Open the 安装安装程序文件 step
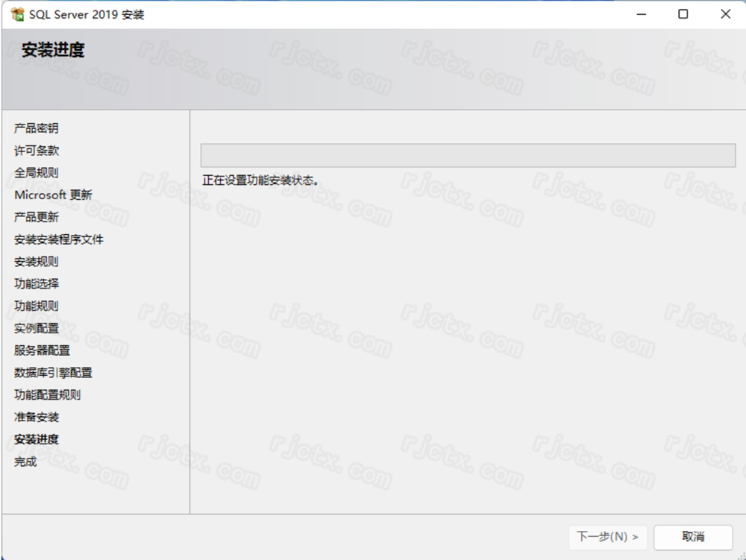Image resolution: width=746 pixels, height=560 pixels. 59,239
